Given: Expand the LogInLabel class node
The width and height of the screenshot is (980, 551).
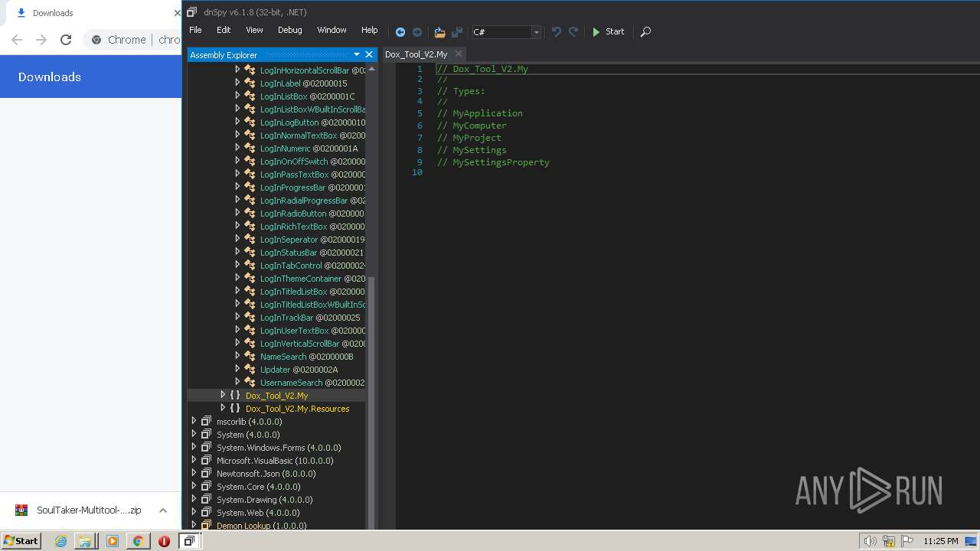Looking at the screenshot, I should [237, 83].
